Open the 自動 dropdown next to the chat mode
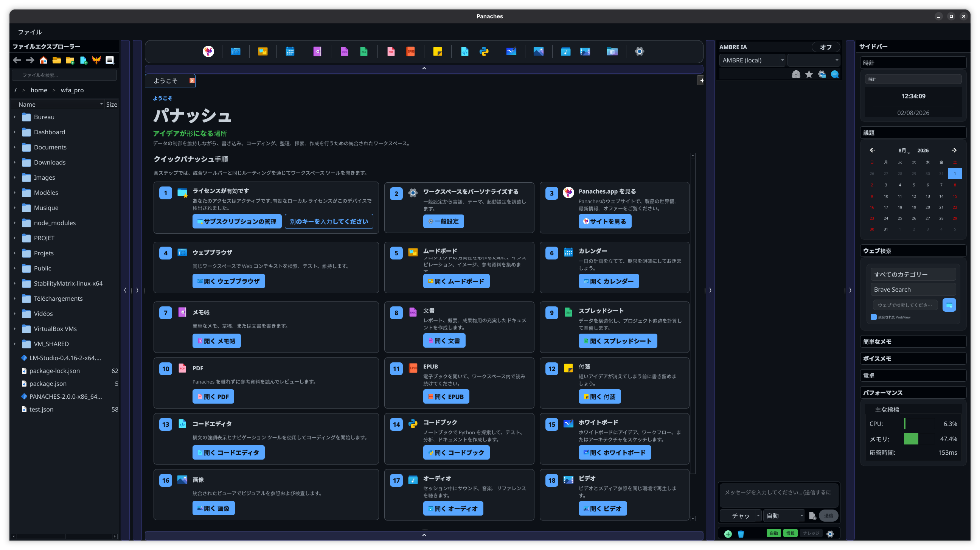 click(784, 516)
